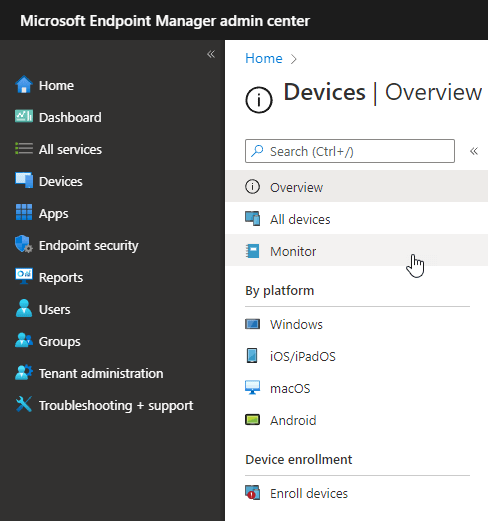Click the Home house icon in sidebar

(x=24, y=85)
